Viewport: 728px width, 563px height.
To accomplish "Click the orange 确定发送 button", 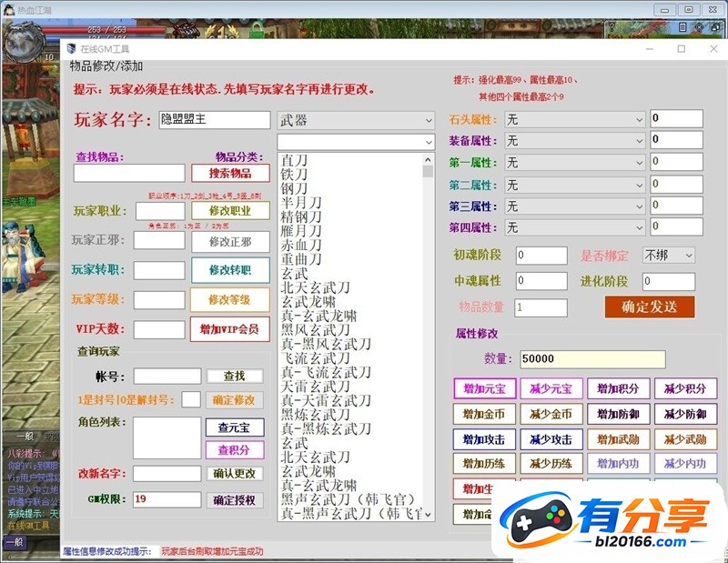I will pos(650,307).
